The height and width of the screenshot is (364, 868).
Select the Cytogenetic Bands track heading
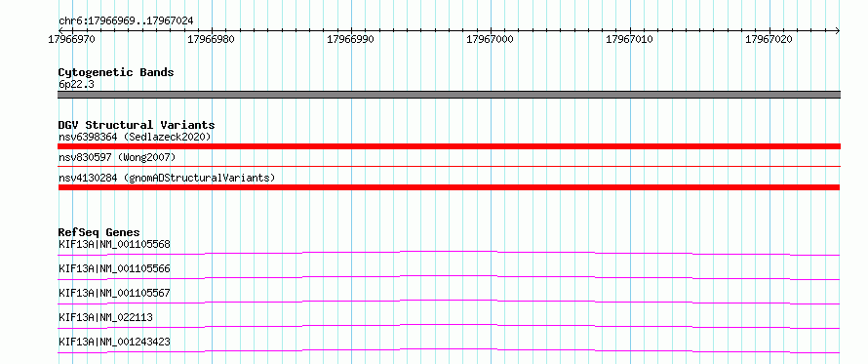[116, 72]
